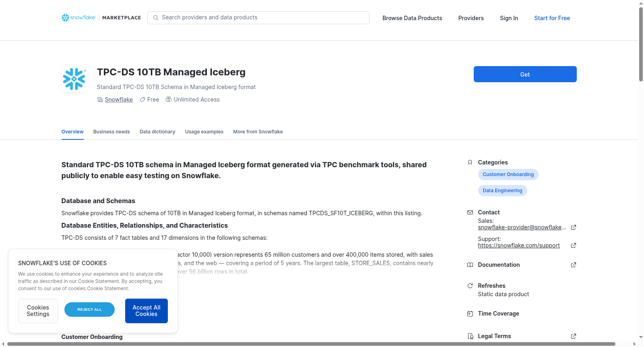Click the scroll down arrow of vertical scrollbar
Screen dimensions: 644x347
[x=641, y=337]
